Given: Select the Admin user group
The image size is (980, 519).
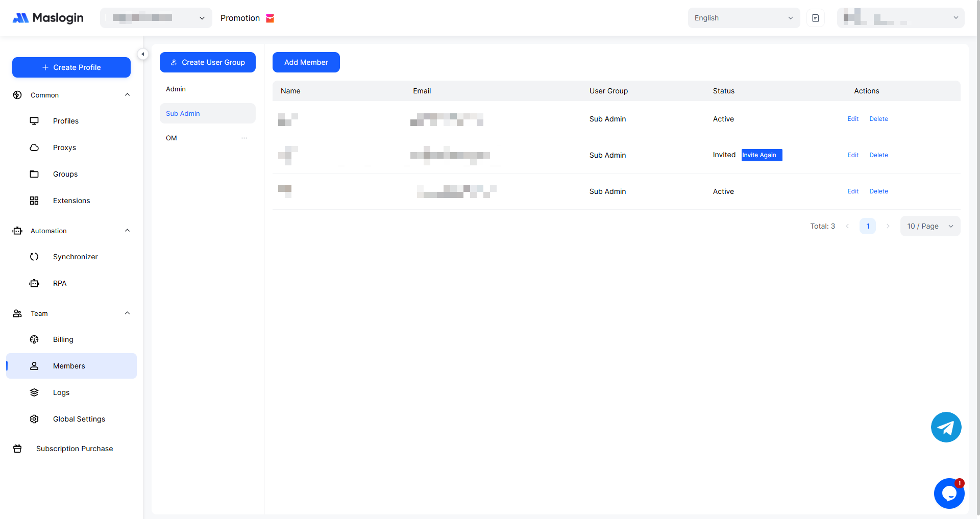Looking at the screenshot, I should [176, 89].
